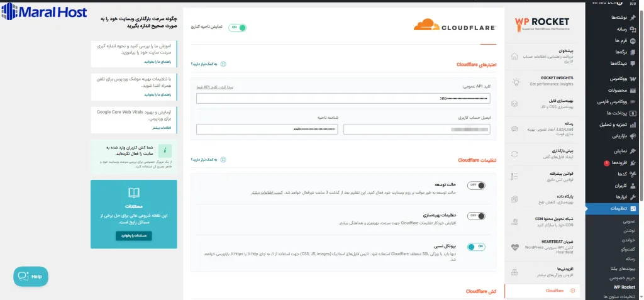Click the Maral Host logo
Image resolution: width=644 pixels, height=300 pixels.
45,11
